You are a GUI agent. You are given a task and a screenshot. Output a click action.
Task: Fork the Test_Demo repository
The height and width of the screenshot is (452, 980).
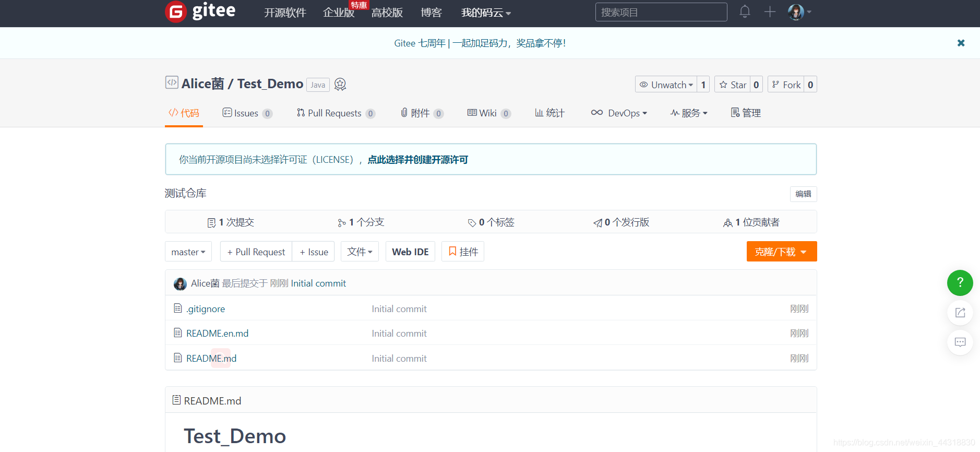pyautogui.click(x=786, y=85)
